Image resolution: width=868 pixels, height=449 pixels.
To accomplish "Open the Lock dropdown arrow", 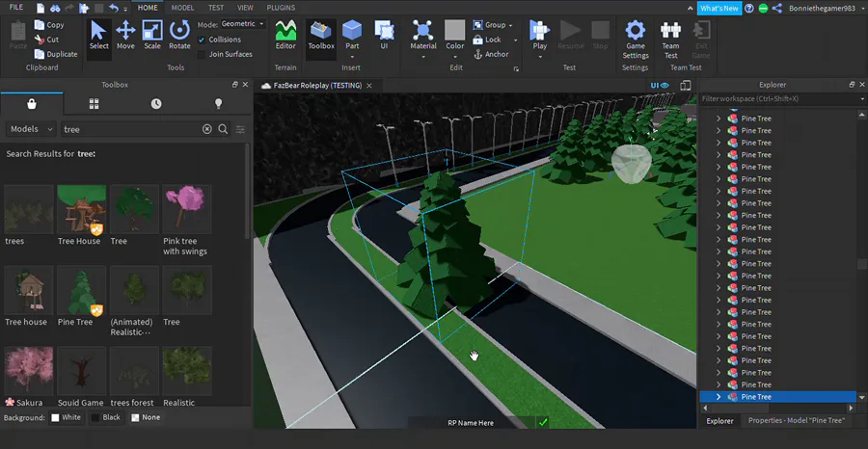I will point(515,40).
